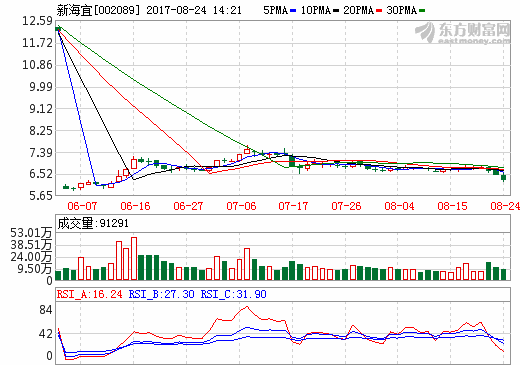Click the RSI_C:31.90 indicator label

(x=233, y=294)
